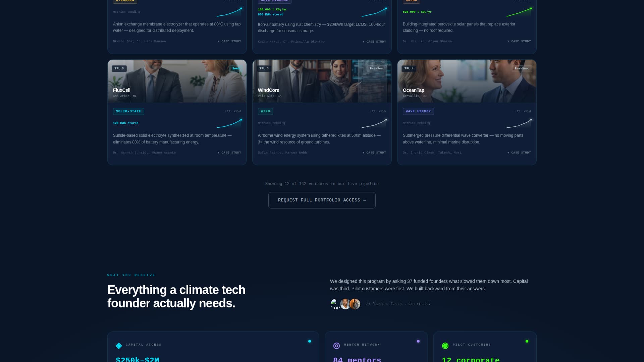Click '120 MWh stored' metric on FluxCell
This screenshot has width=644, height=362.
point(126,123)
